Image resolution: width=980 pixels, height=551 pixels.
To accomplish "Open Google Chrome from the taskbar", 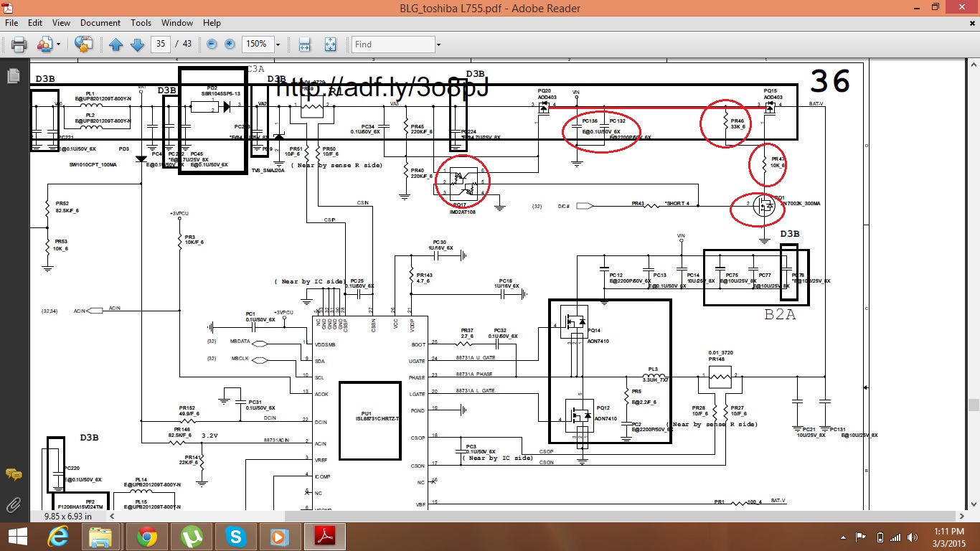I will coord(147,537).
